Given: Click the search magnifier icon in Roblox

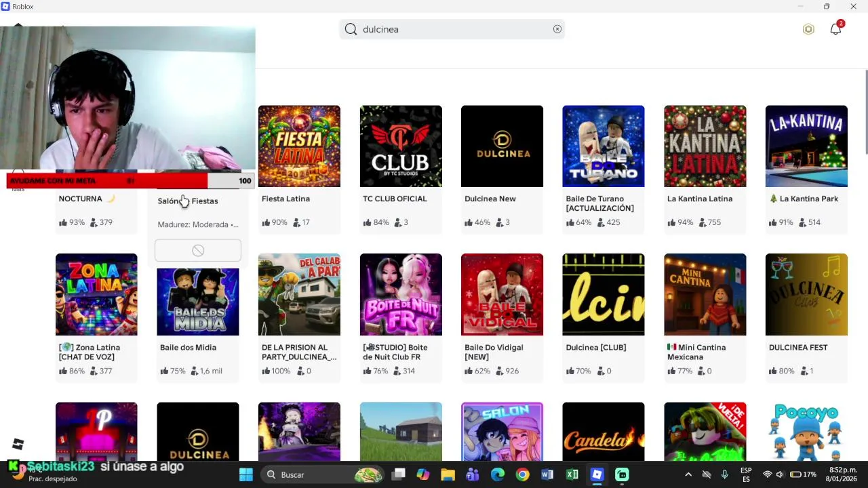Looking at the screenshot, I should tap(351, 29).
